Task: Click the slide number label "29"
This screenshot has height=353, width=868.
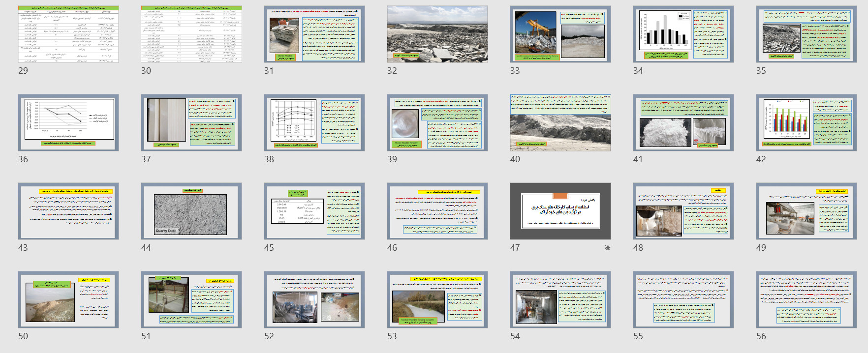Action: [23, 71]
